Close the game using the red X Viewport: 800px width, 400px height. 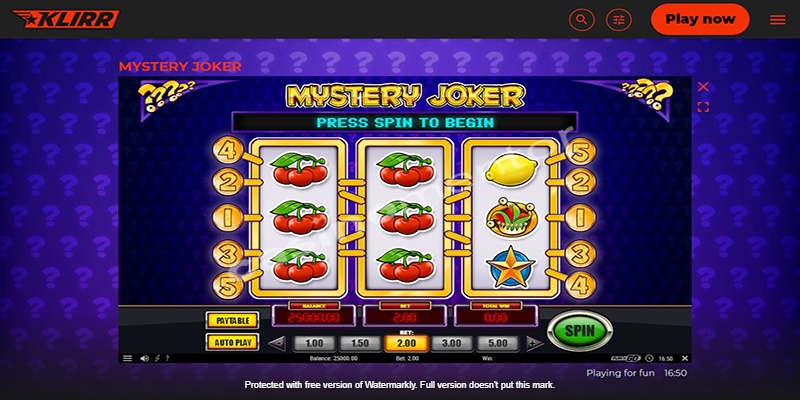click(703, 87)
